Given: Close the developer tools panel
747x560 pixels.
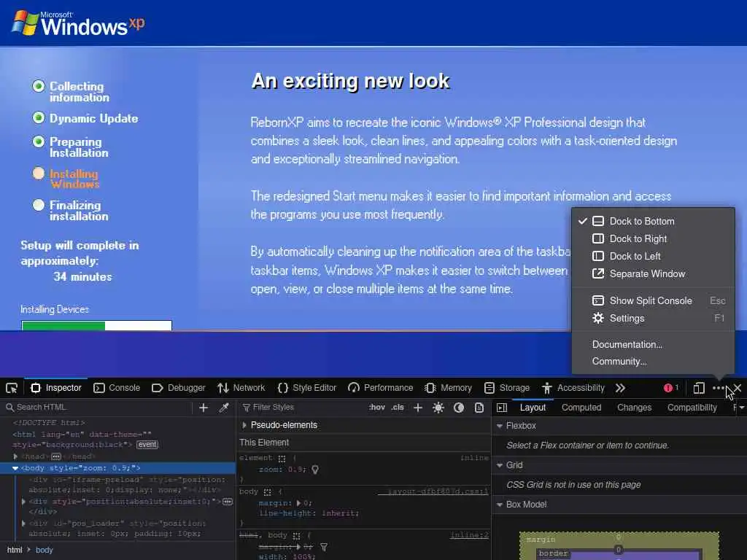Looking at the screenshot, I should 737,388.
